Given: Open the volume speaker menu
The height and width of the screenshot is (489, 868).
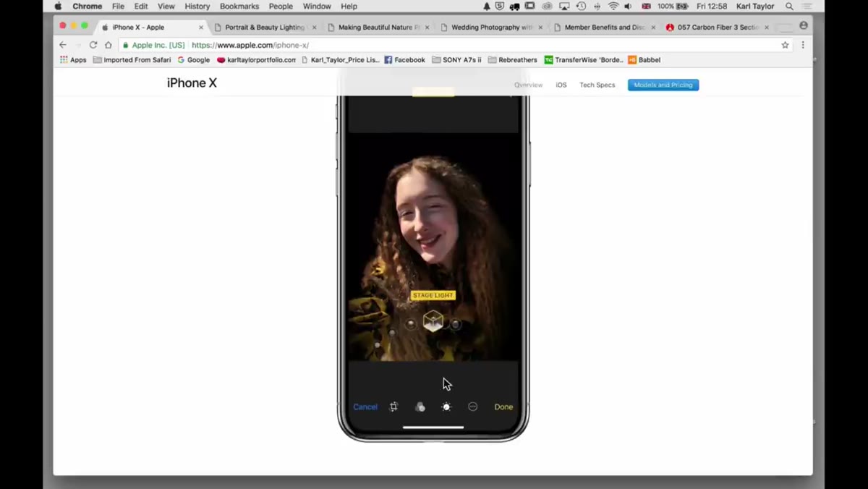Looking at the screenshot, I should pos(628,7).
